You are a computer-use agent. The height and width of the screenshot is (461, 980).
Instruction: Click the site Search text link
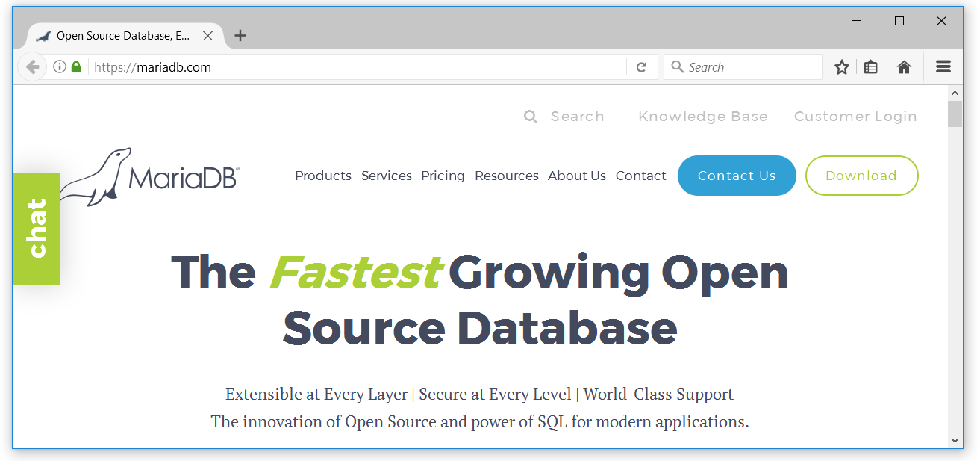point(578,117)
